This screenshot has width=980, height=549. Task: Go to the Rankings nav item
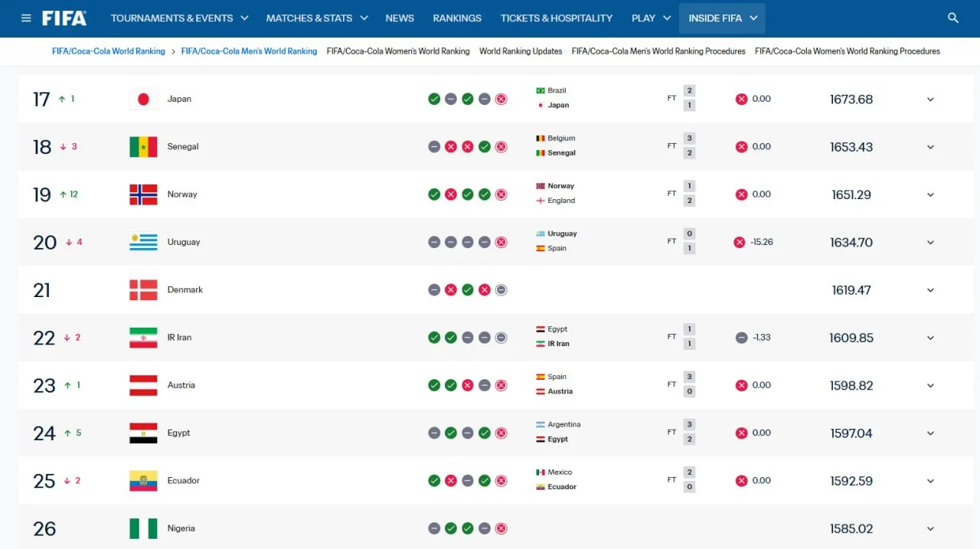coord(457,18)
